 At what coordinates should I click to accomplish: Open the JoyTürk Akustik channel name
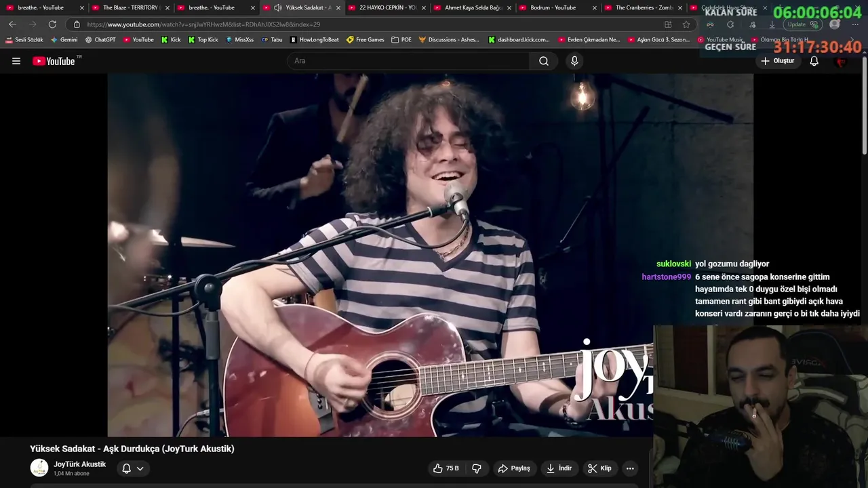tap(80, 464)
